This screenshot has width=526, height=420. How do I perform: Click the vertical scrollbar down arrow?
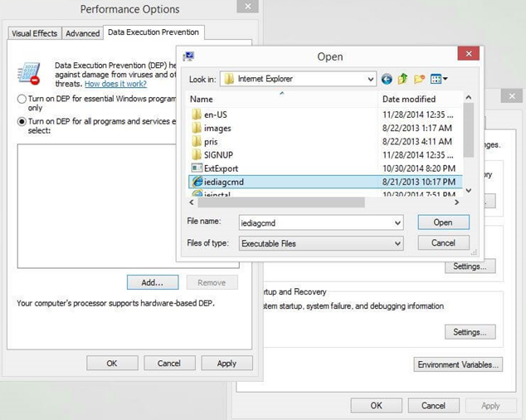[469, 190]
